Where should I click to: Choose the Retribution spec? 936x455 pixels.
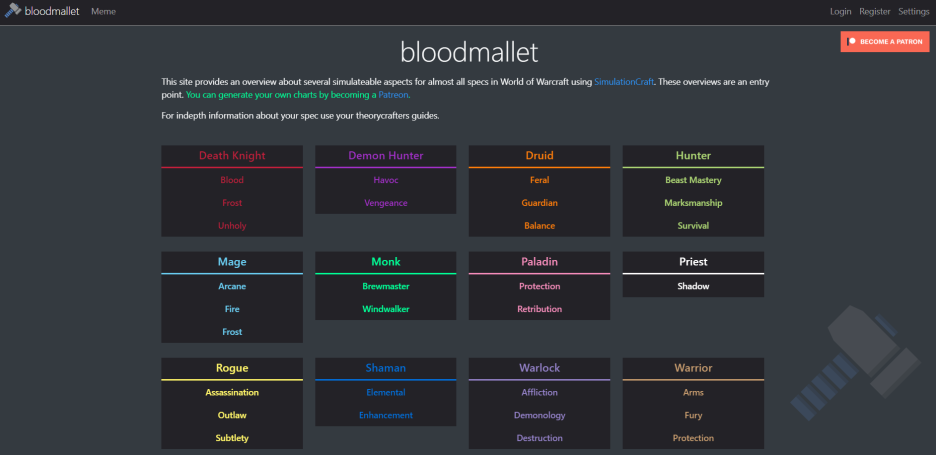tap(539, 309)
